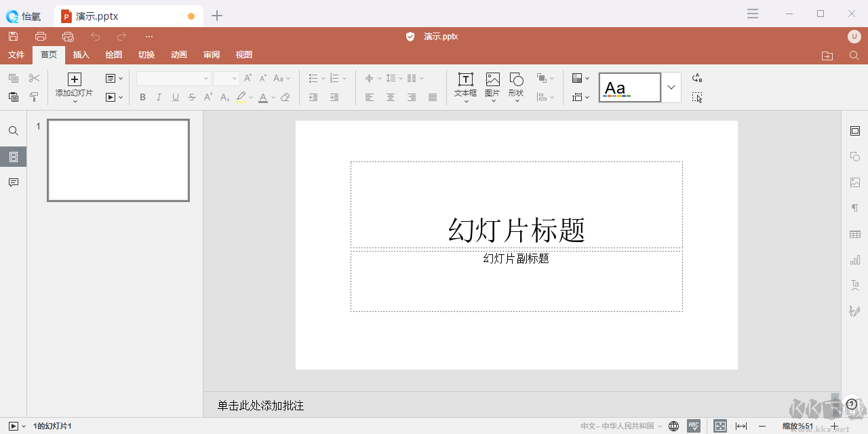Click the Copy icon
Image resolution: width=868 pixels, height=434 pixels.
14,79
